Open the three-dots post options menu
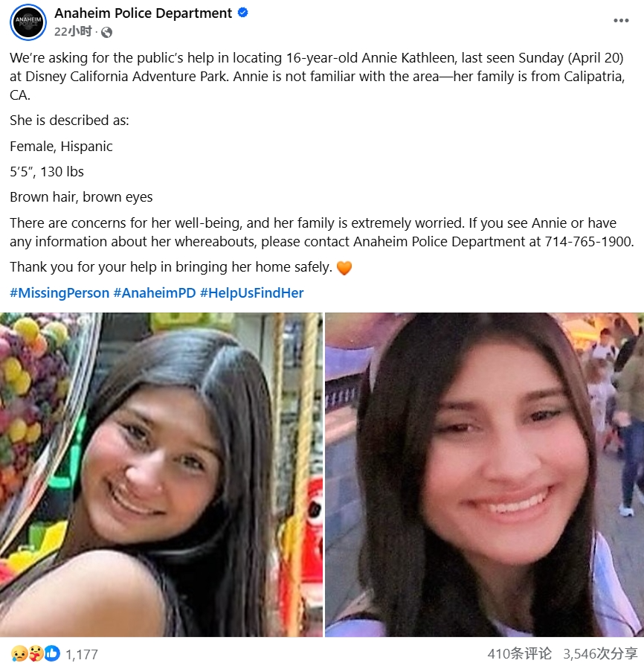The image size is (644, 666). coord(621,20)
